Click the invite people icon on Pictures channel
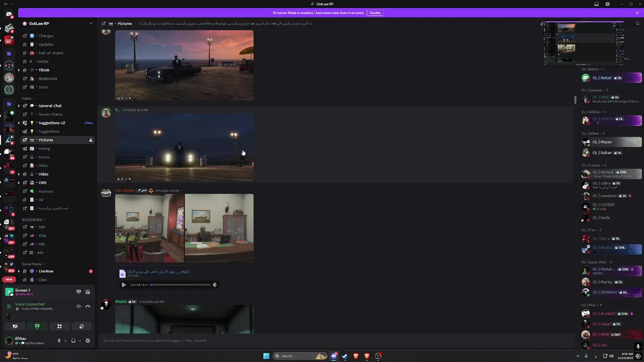The height and width of the screenshot is (362, 644). pyautogui.click(x=91, y=140)
